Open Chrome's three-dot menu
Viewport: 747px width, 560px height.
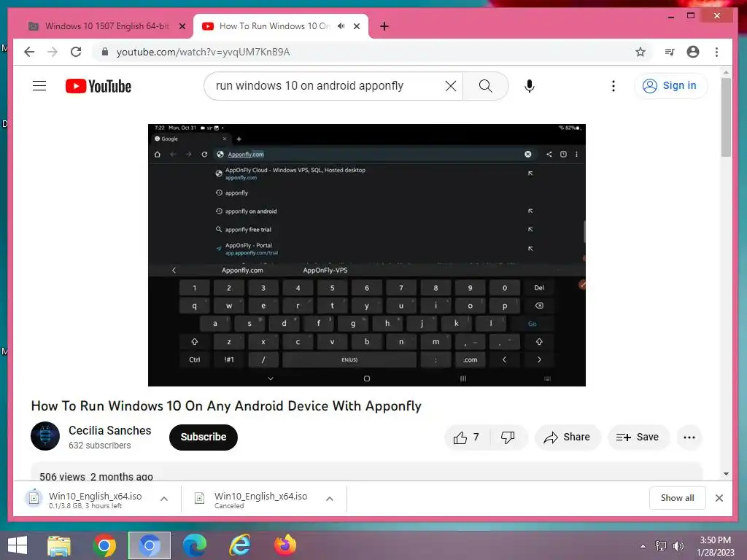716,52
